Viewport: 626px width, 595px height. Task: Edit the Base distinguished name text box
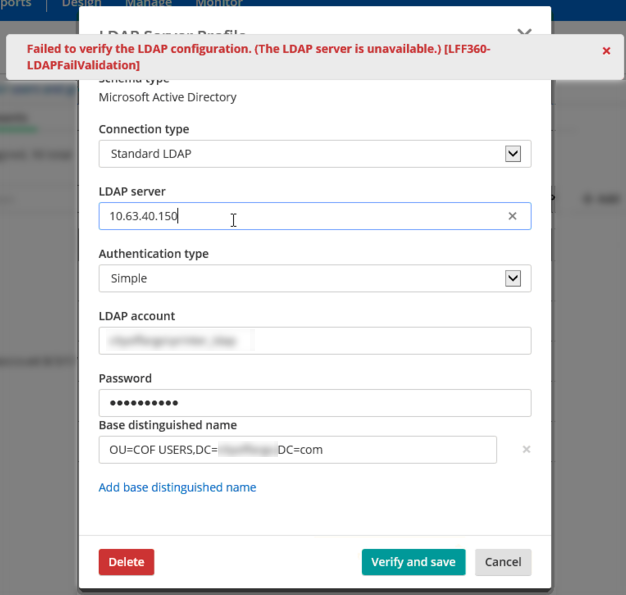point(297,450)
